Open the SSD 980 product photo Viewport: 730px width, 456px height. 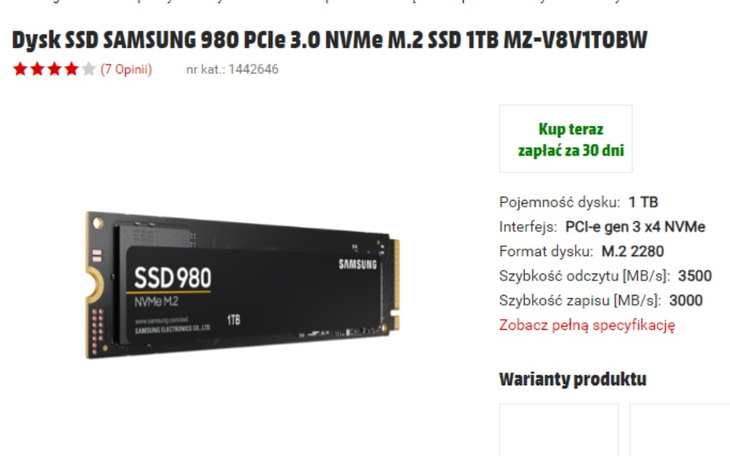[243, 285]
